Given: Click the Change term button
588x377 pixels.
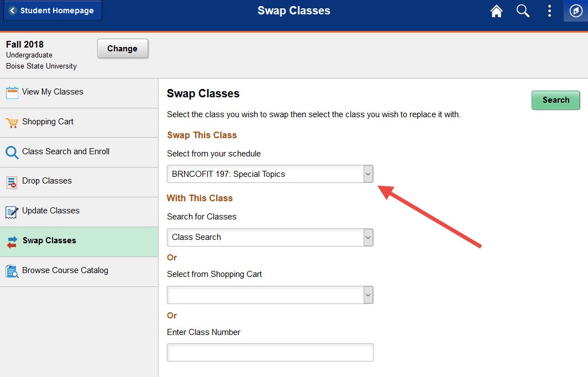Looking at the screenshot, I should click(123, 49).
